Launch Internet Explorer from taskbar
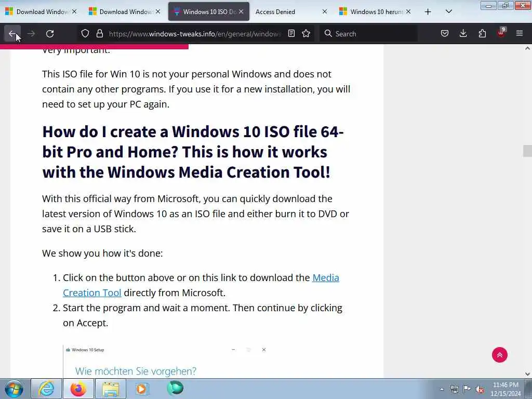 click(x=46, y=389)
